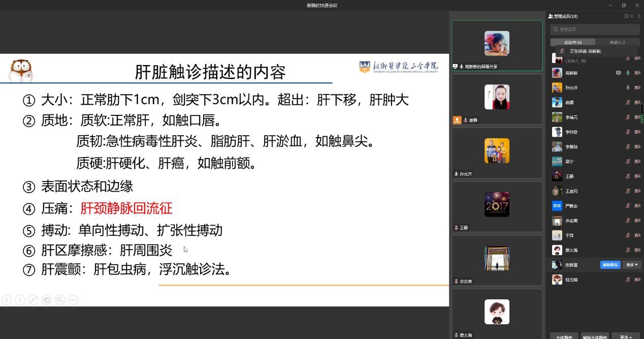Pop out the member panel icon
The image size is (644, 339).
pos(627,16)
